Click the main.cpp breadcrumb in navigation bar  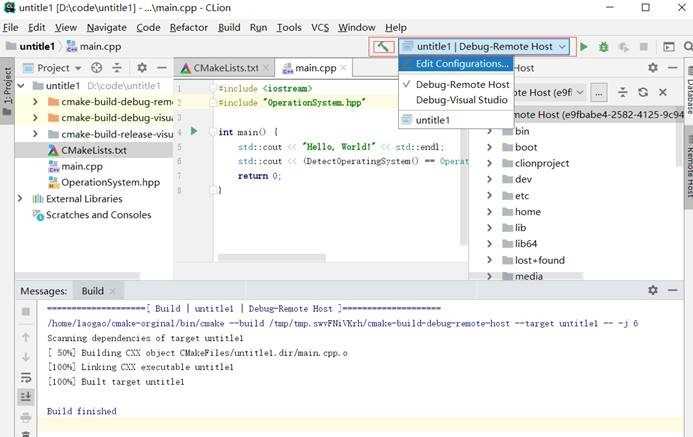pyautogui.click(x=94, y=46)
